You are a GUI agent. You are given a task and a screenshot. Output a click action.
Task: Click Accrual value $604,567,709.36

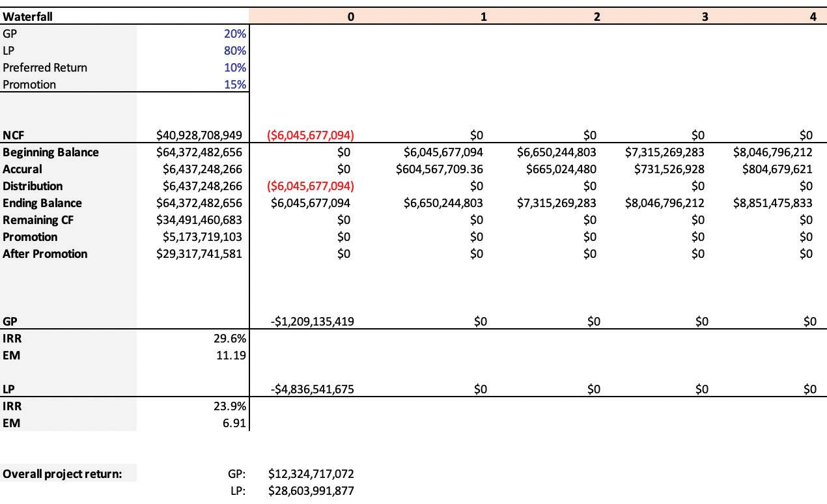click(440, 169)
